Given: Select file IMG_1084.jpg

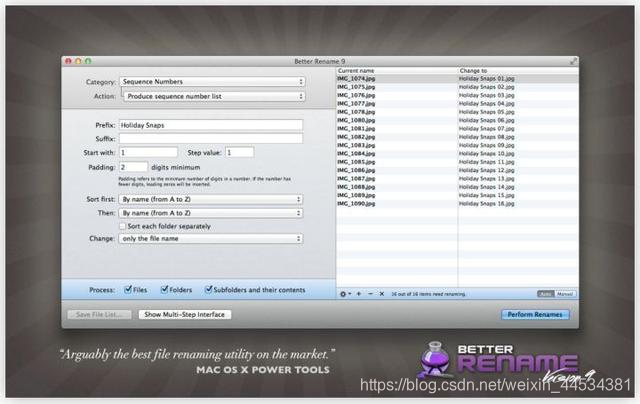Looking at the screenshot, I should point(356,154).
